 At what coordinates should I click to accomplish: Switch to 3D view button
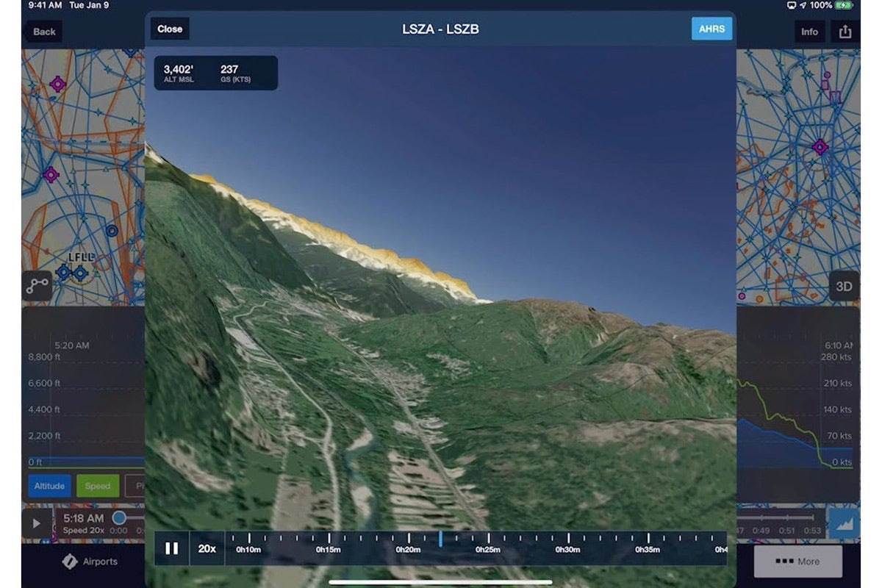pos(844,286)
